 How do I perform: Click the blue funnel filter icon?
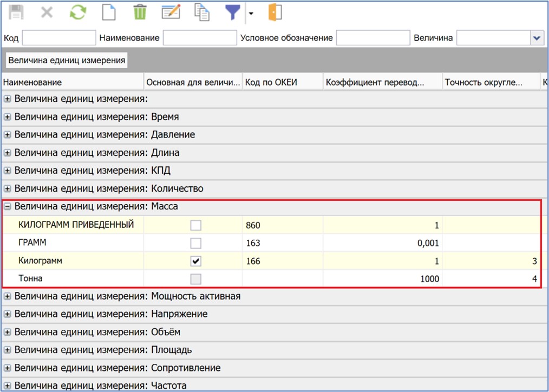coord(233,12)
